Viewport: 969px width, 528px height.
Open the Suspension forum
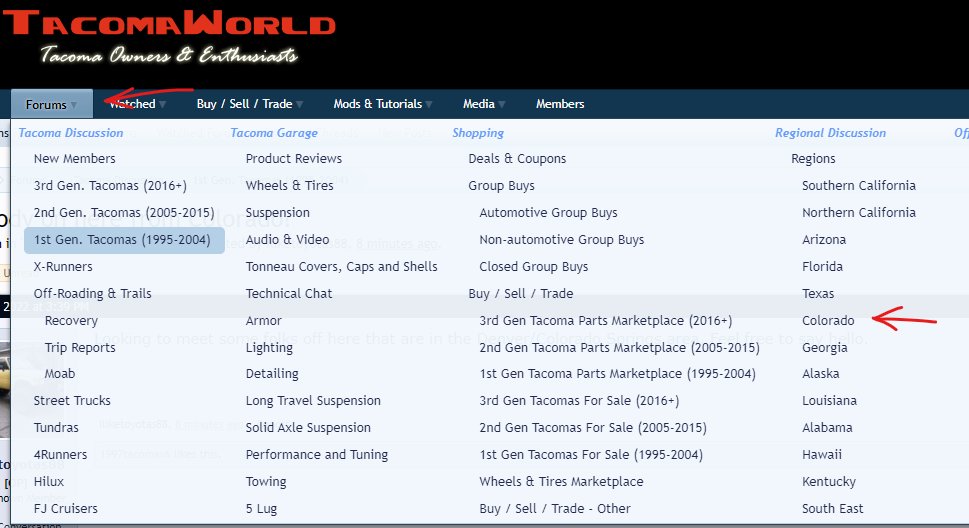(x=277, y=213)
